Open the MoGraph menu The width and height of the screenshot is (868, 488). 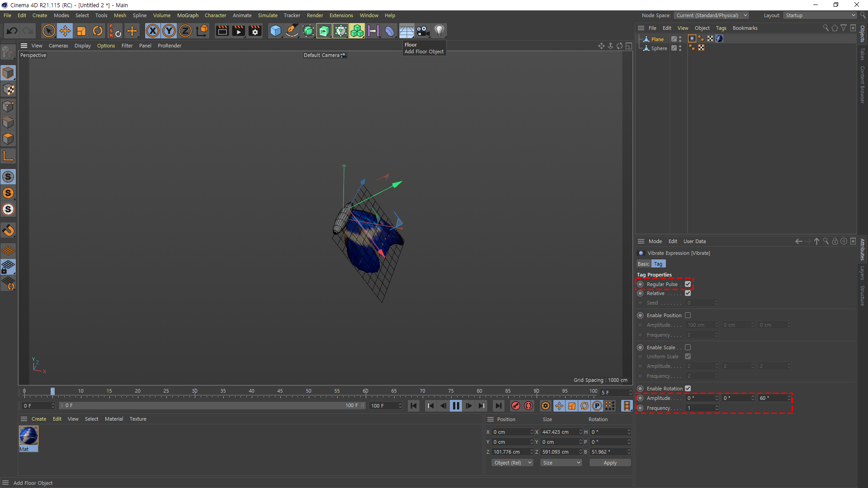tap(188, 15)
